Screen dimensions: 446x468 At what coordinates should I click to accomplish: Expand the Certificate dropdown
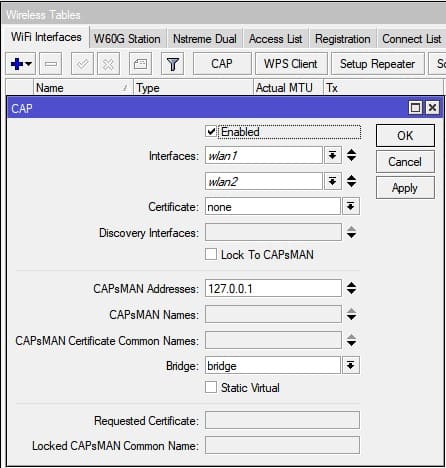coord(350,206)
